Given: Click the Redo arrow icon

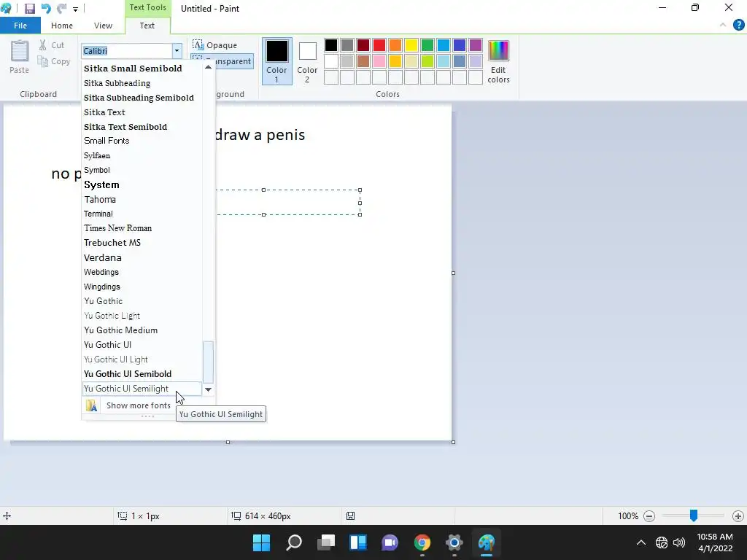Looking at the screenshot, I should tap(61, 9).
